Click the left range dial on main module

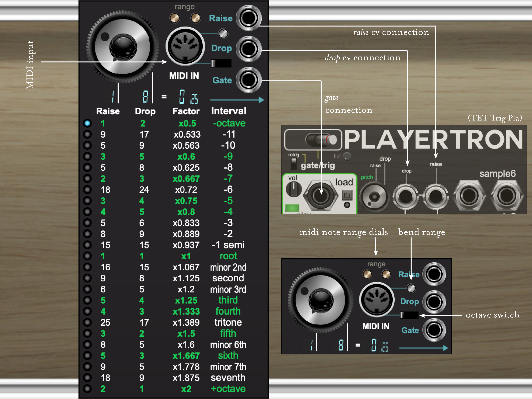point(175,18)
